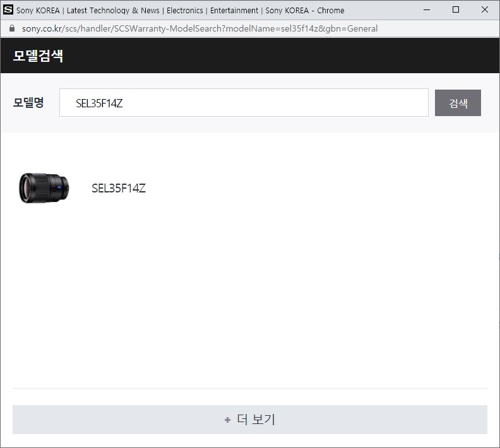This screenshot has width=500, height=448.
Task: Click the Sony favicon in title bar
Action: (8, 10)
